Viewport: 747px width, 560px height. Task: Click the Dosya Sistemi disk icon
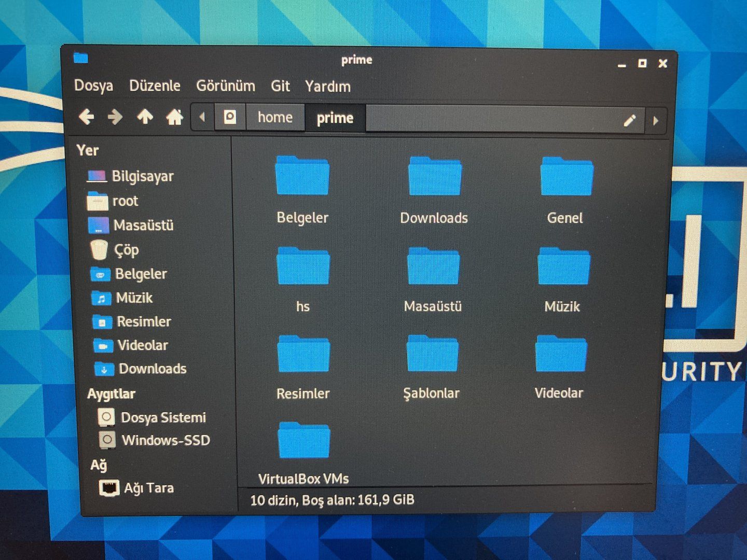106,416
